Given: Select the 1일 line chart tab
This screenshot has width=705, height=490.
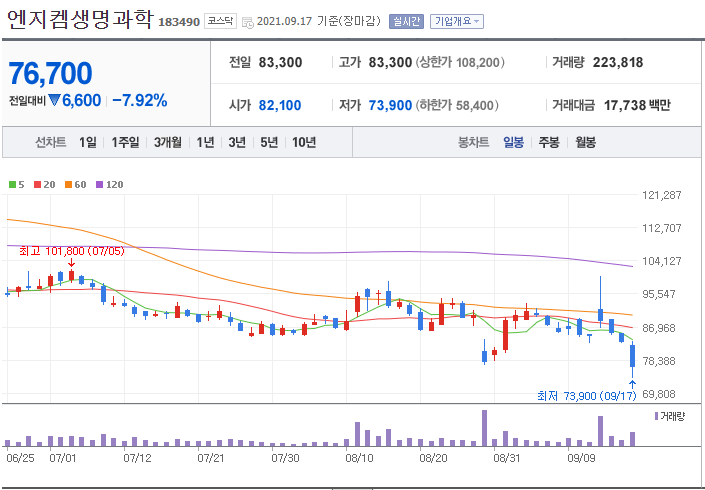Looking at the screenshot, I should (88, 143).
